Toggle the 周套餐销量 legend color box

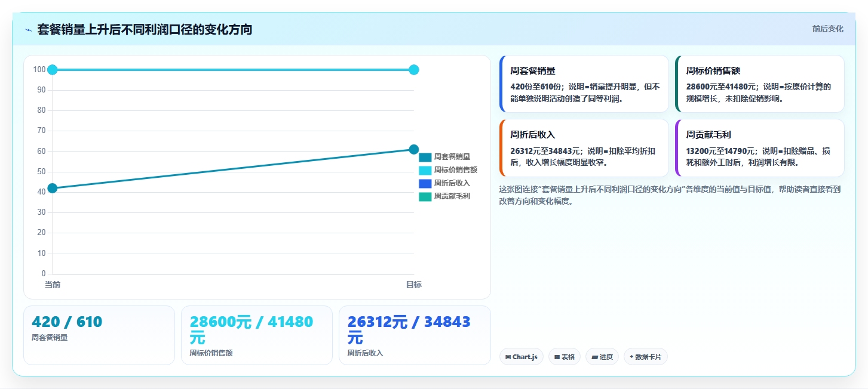tap(425, 157)
